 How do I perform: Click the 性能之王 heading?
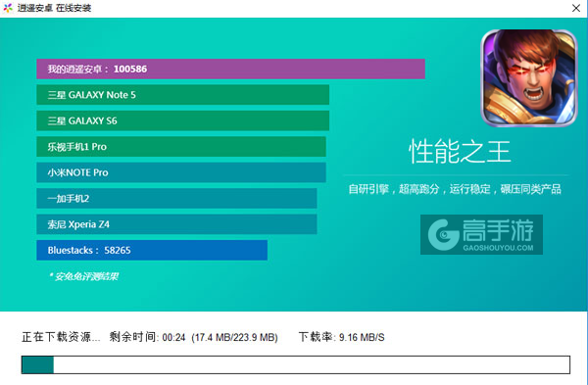click(460, 152)
